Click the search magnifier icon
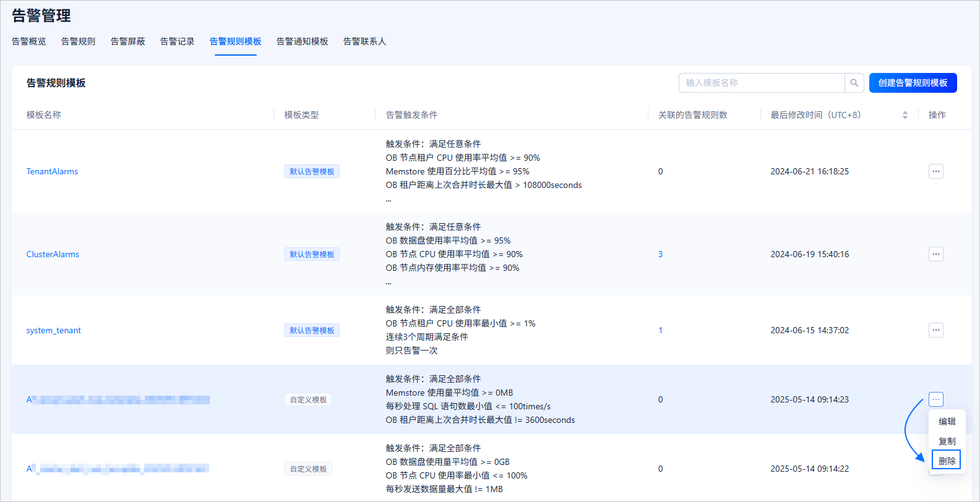Screen dimensions: 980x502 [x=854, y=83]
